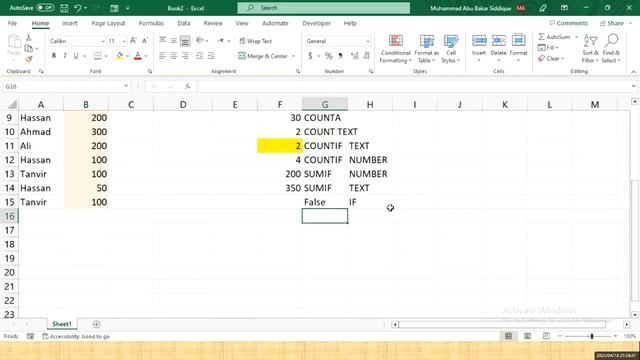
Task: Toggle Bold formatting
Action: pyautogui.click(x=53, y=56)
